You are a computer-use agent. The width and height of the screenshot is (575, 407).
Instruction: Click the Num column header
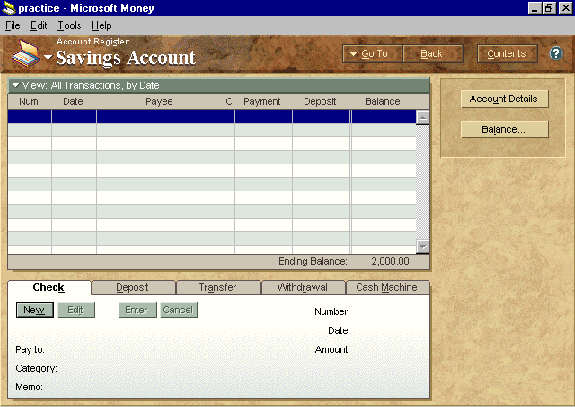29,102
